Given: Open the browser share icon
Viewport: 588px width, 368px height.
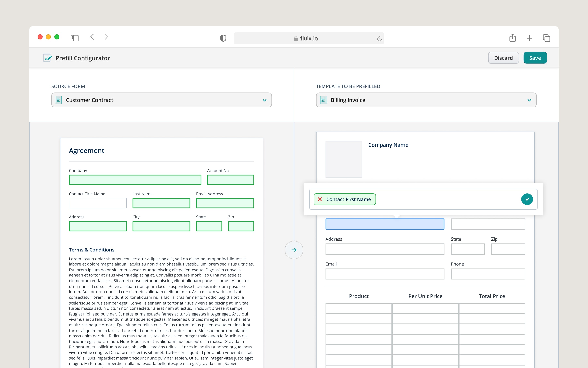Looking at the screenshot, I should coord(512,38).
